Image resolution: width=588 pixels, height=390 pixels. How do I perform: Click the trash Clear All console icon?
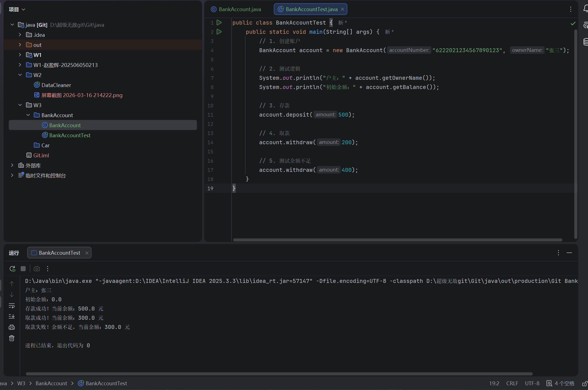tap(12, 338)
